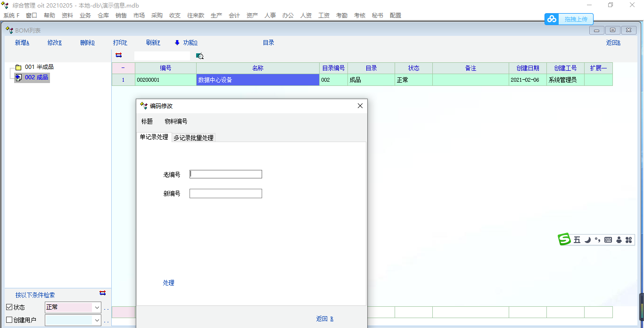Open the 功能 dropdown in the toolbar
The height and width of the screenshot is (328, 644).
(x=186, y=43)
